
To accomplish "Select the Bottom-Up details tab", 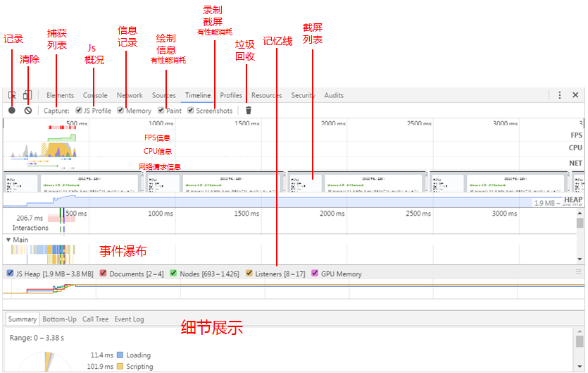I will pos(60,319).
